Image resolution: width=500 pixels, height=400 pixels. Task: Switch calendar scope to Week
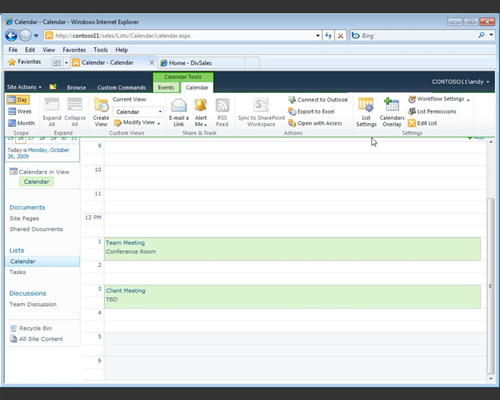pyautogui.click(x=20, y=111)
